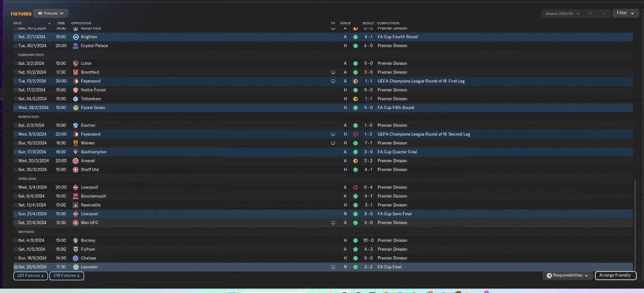The width and height of the screenshot is (644, 293).
Task: Click 'FA Cup Fifth Round' competition text
Action: [396, 108]
